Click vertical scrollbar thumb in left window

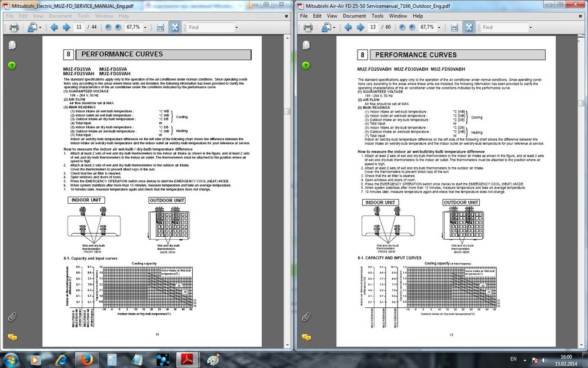288,111
